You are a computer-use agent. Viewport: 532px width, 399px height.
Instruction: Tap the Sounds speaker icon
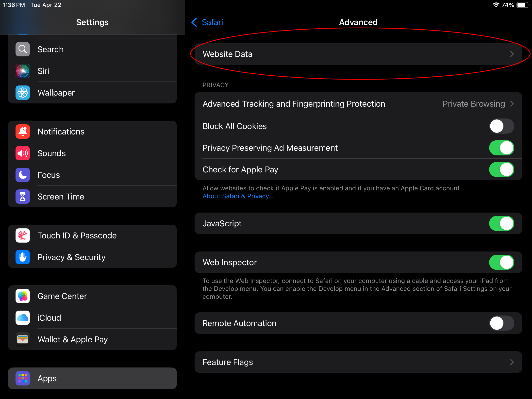pyautogui.click(x=23, y=153)
